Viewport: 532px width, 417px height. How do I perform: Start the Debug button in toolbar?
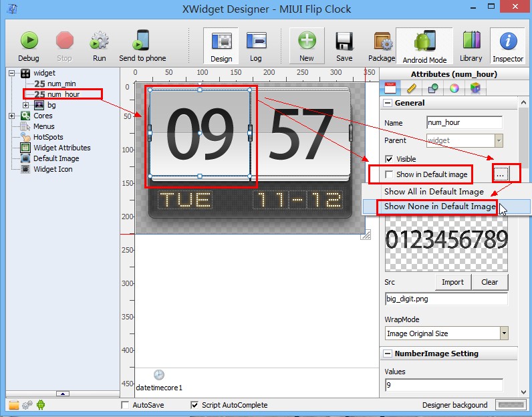pyautogui.click(x=29, y=46)
